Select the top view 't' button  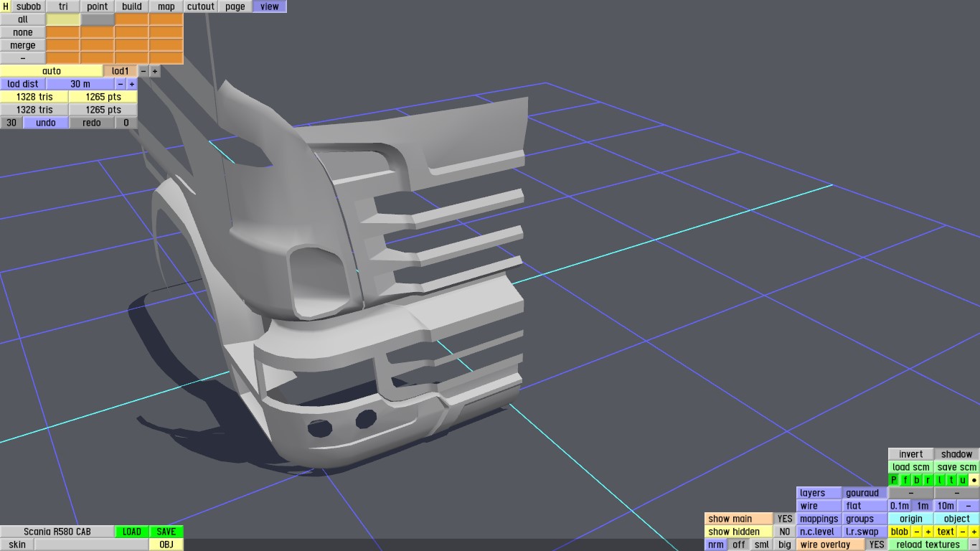pos(951,480)
